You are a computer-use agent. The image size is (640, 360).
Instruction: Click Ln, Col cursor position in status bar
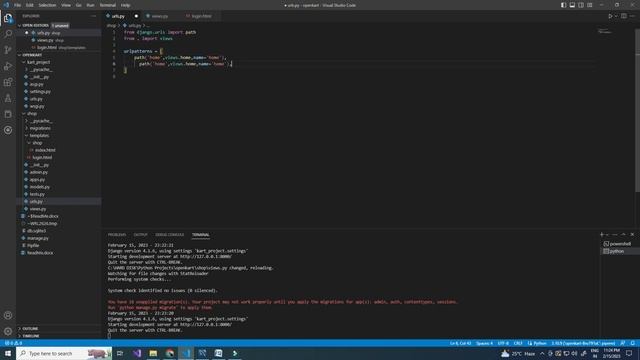click(460, 343)
